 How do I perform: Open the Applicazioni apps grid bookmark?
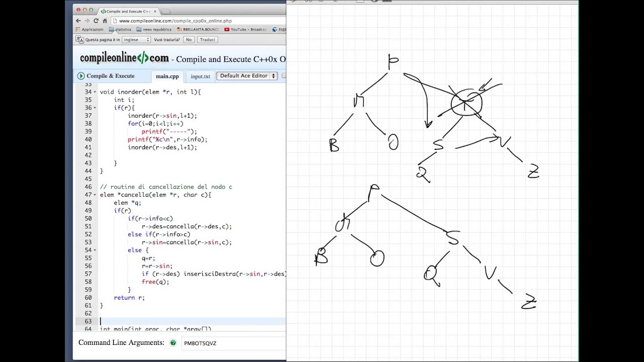[x=90, y=30]
